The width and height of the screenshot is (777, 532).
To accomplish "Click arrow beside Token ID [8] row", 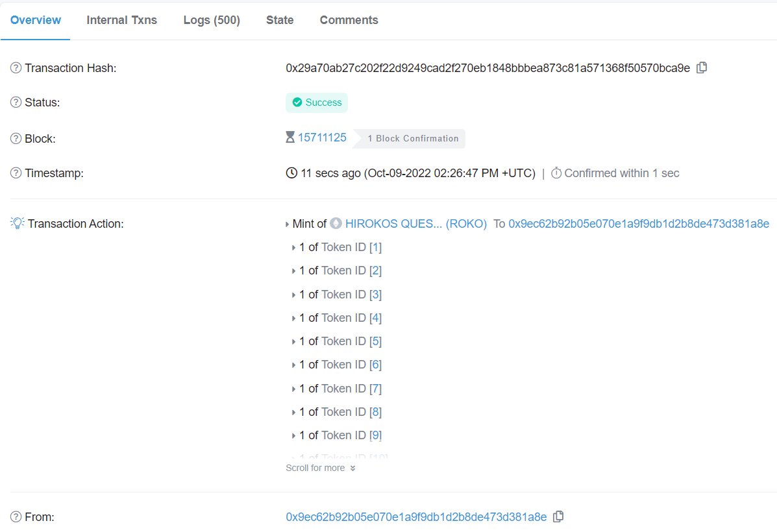I will point(294,412).
